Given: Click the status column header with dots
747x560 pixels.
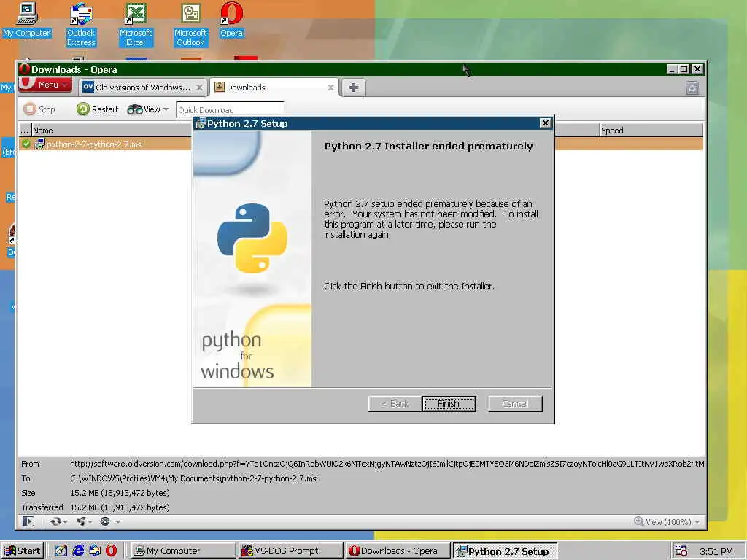Looking at the screenshot, I should pos(25,131).
